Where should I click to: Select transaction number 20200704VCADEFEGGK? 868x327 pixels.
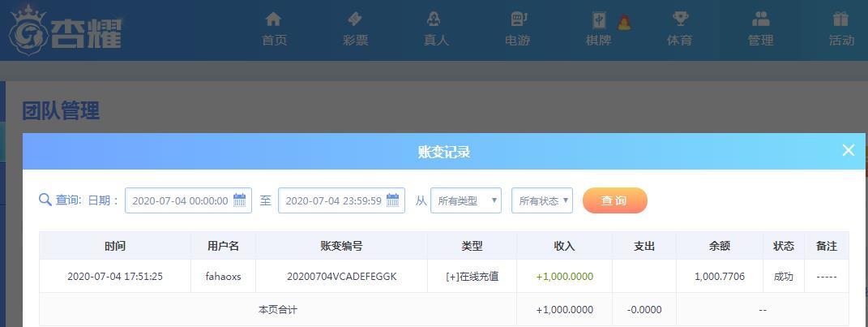pyautogui.click(x=341, y=276)
